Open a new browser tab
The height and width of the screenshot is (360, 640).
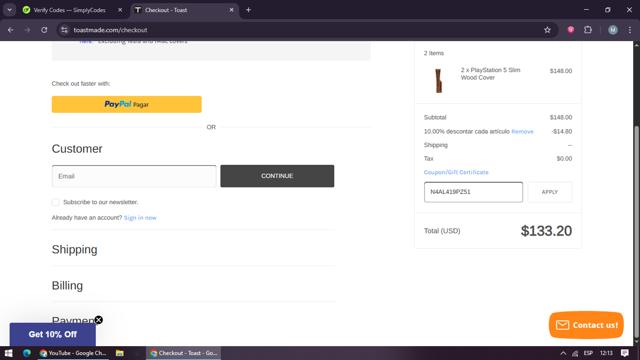coord(248,10)
